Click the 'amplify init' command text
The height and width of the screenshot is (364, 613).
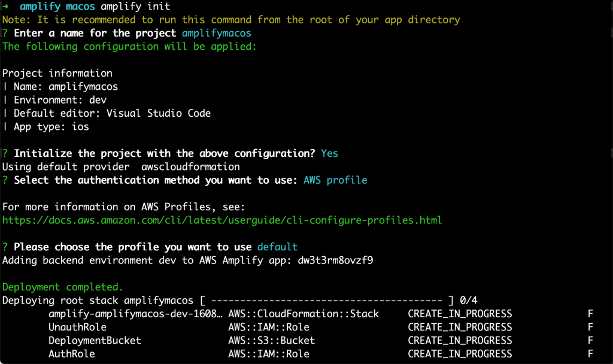(x=135, y=6)
